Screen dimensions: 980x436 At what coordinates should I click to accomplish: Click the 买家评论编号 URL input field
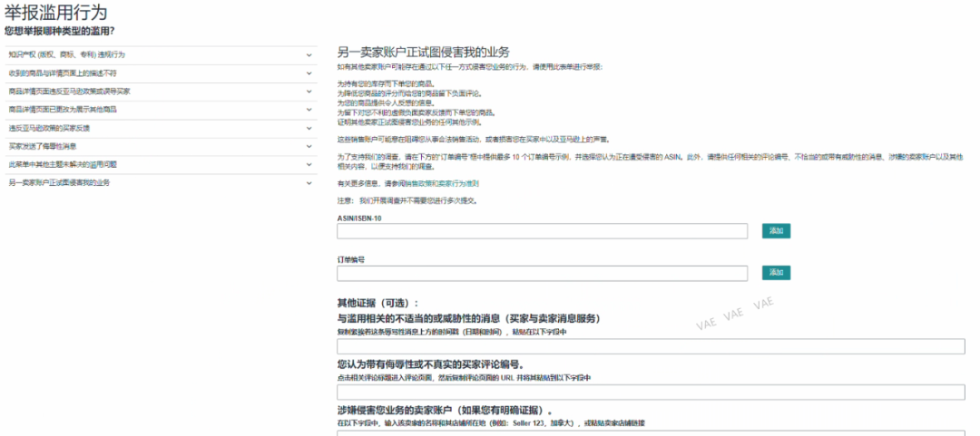tap(652, 392)
